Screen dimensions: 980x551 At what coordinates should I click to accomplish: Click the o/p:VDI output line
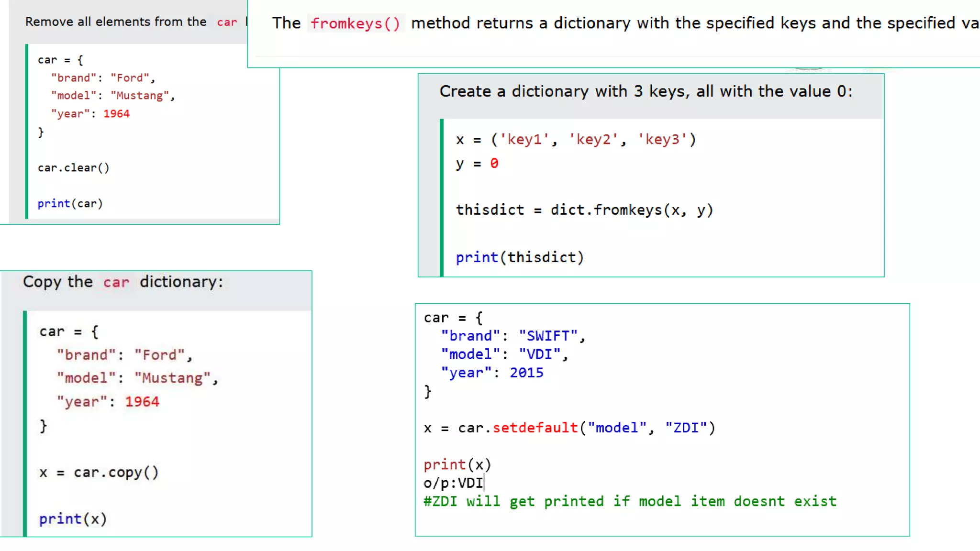pyautogui.click(x=453, y=483)
